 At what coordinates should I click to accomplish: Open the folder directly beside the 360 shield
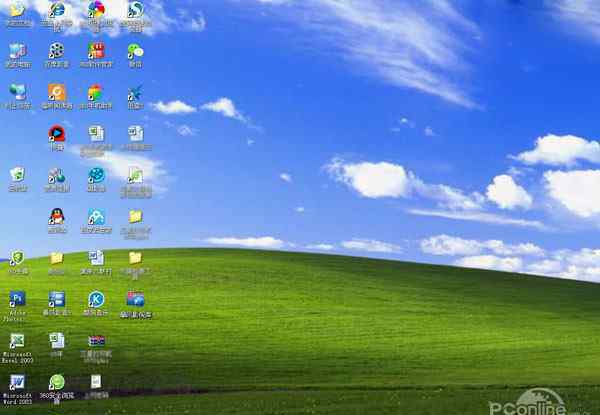pyautogui.click(x=57, y=258)
